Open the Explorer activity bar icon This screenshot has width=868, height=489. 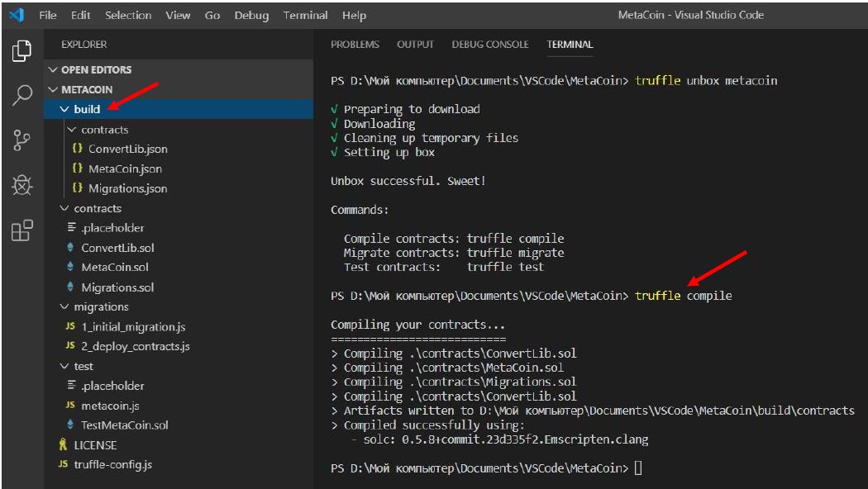22,50
